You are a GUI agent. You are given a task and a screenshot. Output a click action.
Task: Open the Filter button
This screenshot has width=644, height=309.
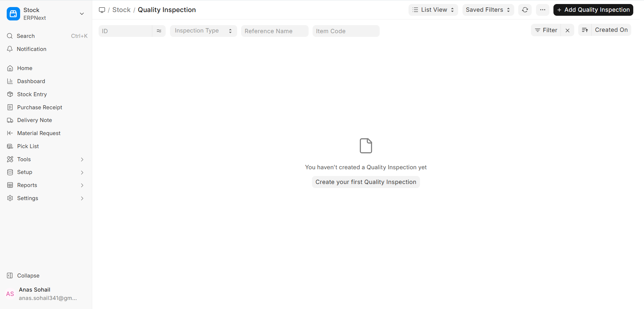pyautogui.click(x=546, y=30)
